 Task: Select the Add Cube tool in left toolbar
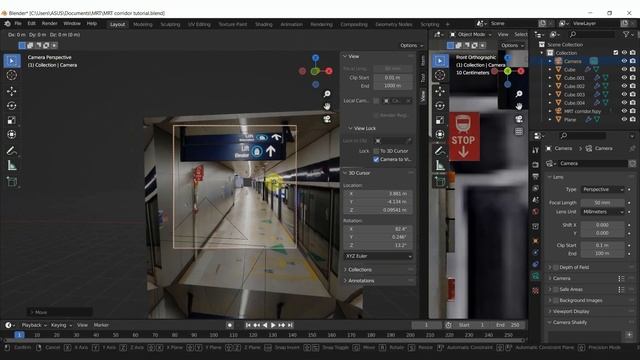point(12,182)
